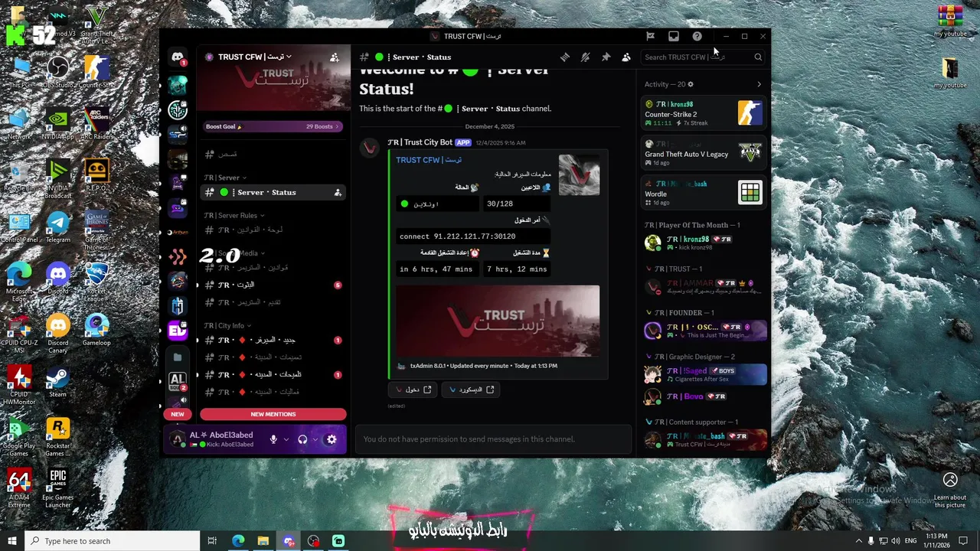Open Activity settings gear icon

691,84
